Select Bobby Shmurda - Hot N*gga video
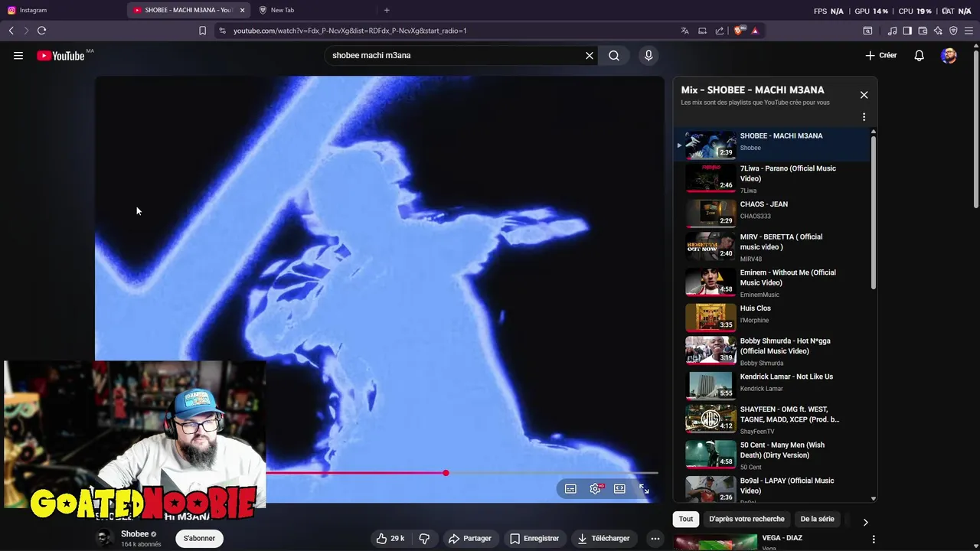The image size is (980, 551). (773, 350)
